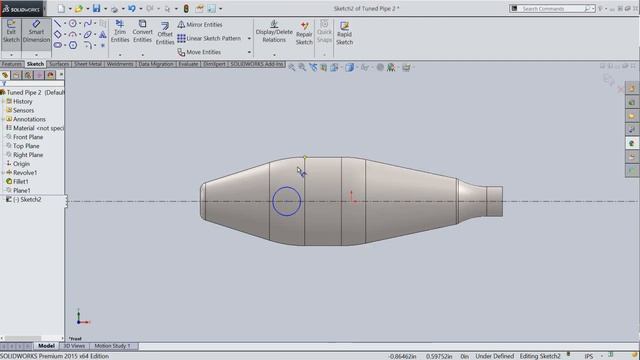Open Display/Delete Relations

pos(274,32)
